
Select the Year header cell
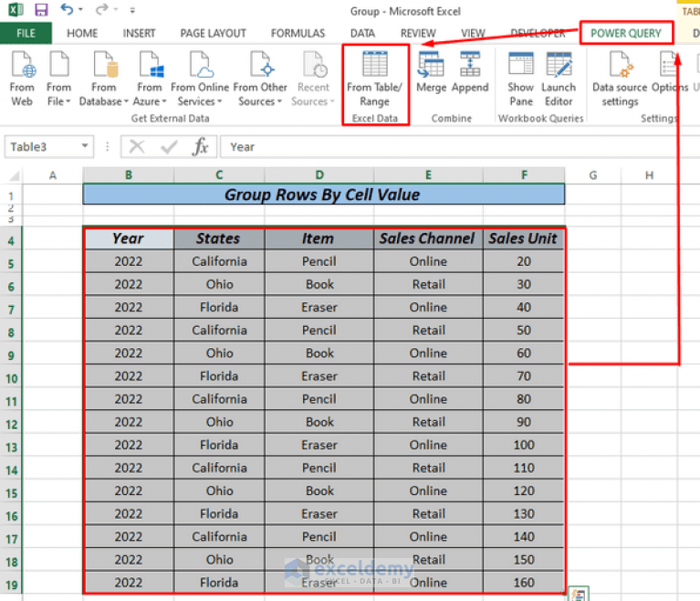point(129,238)
